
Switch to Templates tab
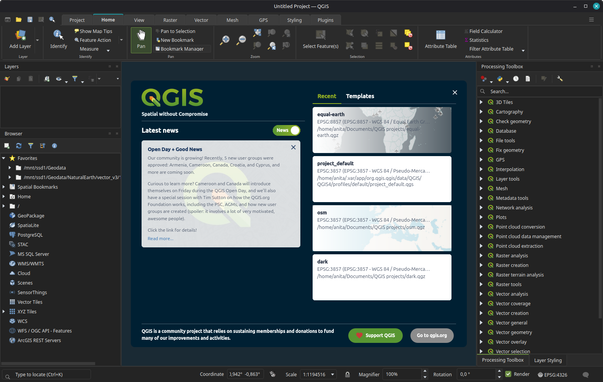[360, 96]
